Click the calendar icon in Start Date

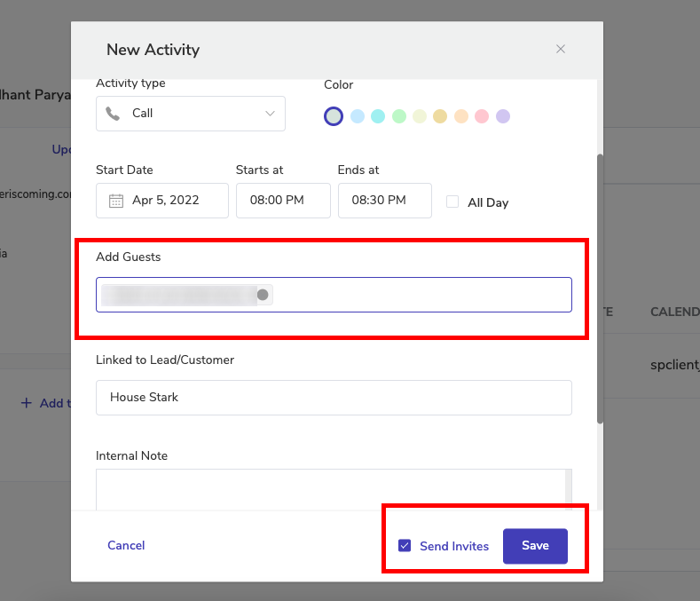[x=116, y=201]
